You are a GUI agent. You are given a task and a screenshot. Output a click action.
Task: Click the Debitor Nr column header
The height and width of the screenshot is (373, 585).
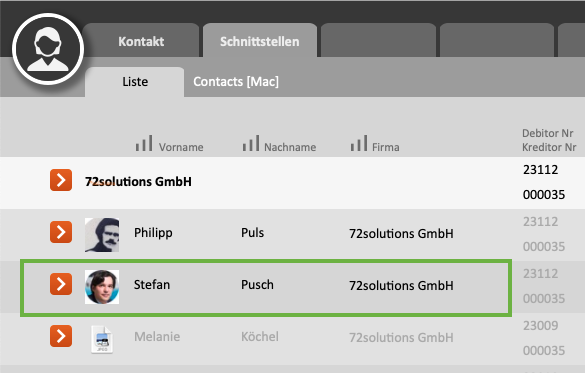547,133
